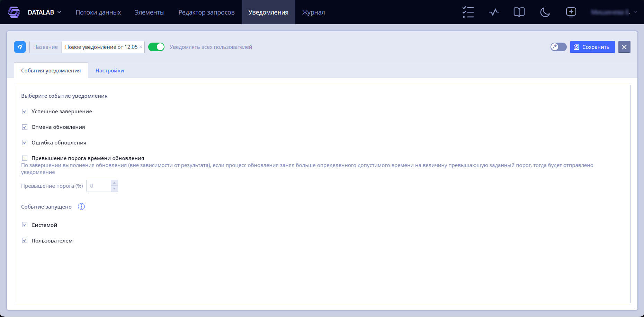
Task: Expand the DATALAB dropdown menu
Action: [x=59, y=12]
